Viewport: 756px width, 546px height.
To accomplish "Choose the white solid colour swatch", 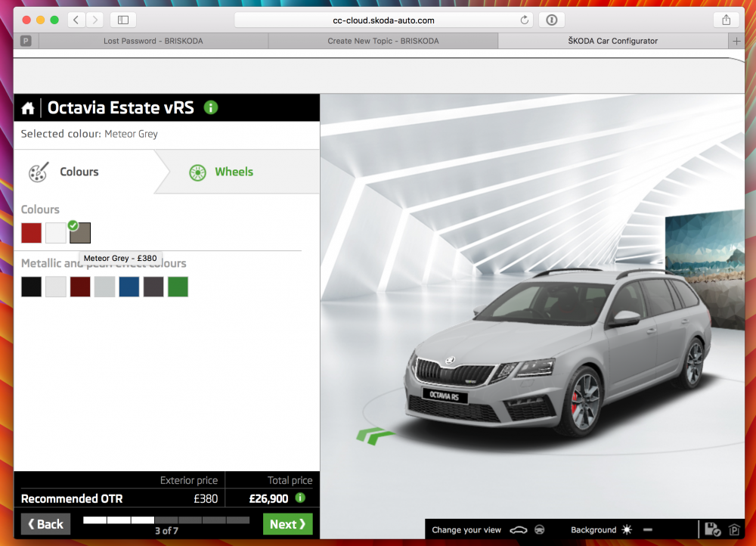I will click(55, 233).
